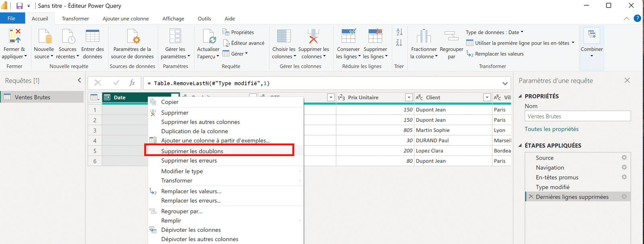The height and width of the screenshot is (244, 644).
Task: Click Actualiser l'aperçu icon
Action: point(208,36)
